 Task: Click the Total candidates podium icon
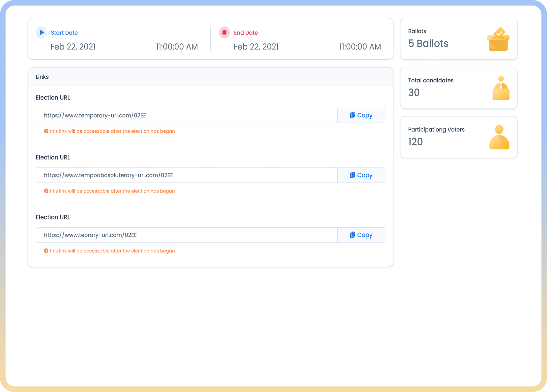click(501, 88)
